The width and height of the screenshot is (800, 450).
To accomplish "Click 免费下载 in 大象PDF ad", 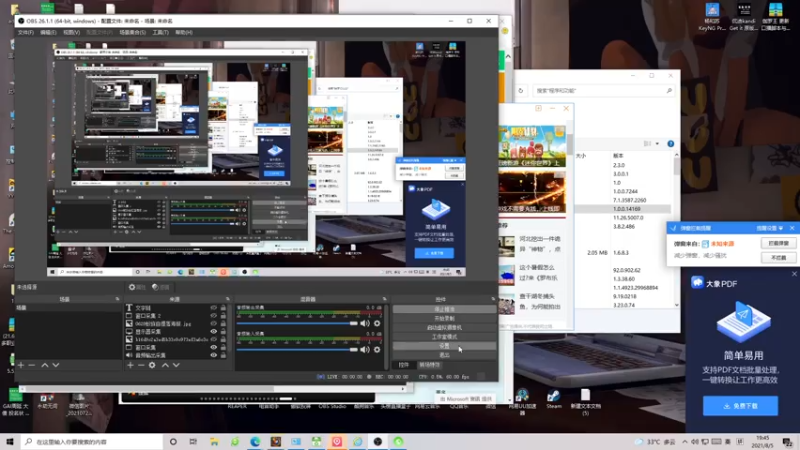I will pyautogui.click(x=740, y=406).
